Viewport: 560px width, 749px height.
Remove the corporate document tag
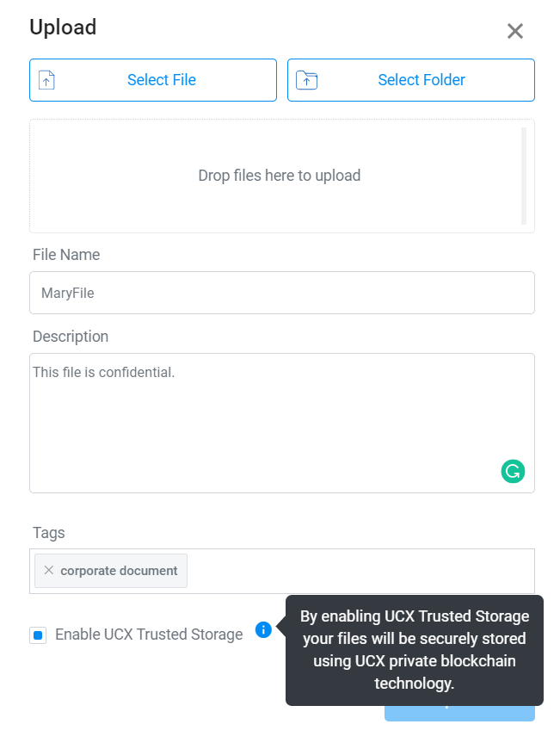[x=48, y=570]
